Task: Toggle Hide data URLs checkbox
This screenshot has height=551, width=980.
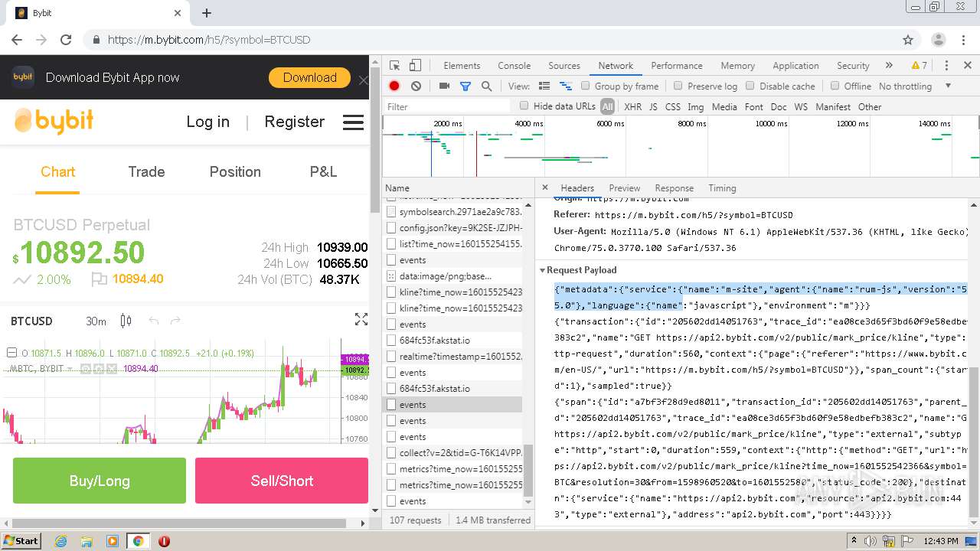Action: 524,106
